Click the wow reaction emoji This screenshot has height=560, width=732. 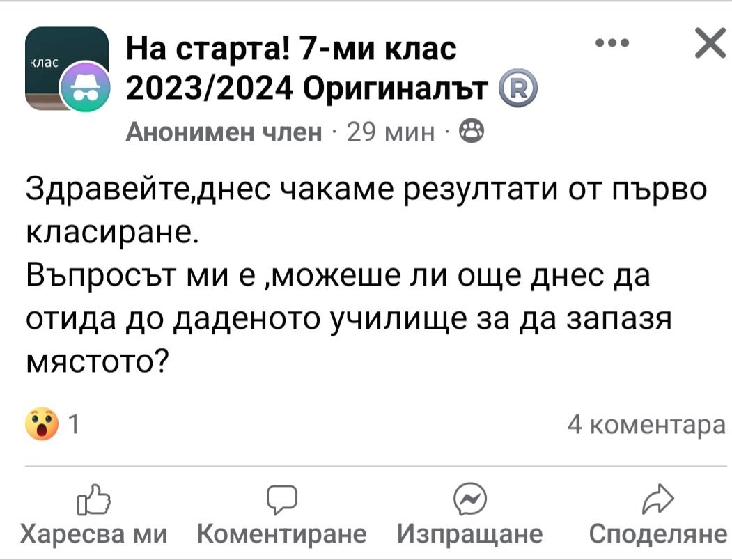41,424
